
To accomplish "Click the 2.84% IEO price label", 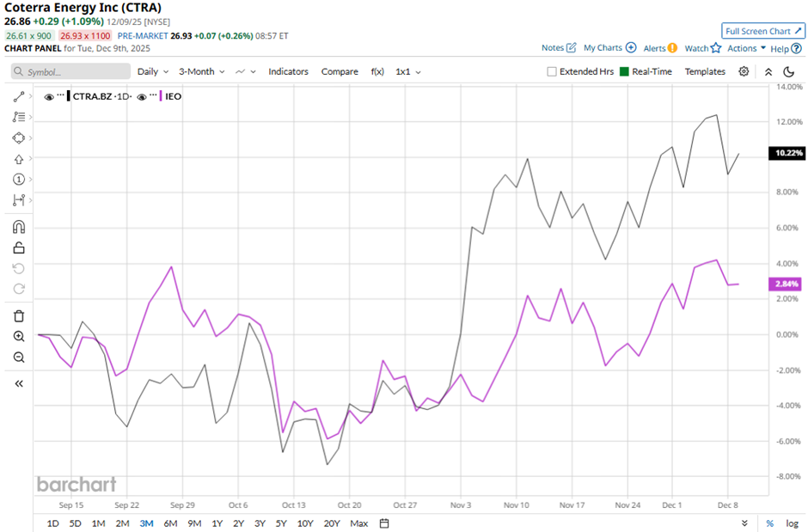I will [787, 284].
